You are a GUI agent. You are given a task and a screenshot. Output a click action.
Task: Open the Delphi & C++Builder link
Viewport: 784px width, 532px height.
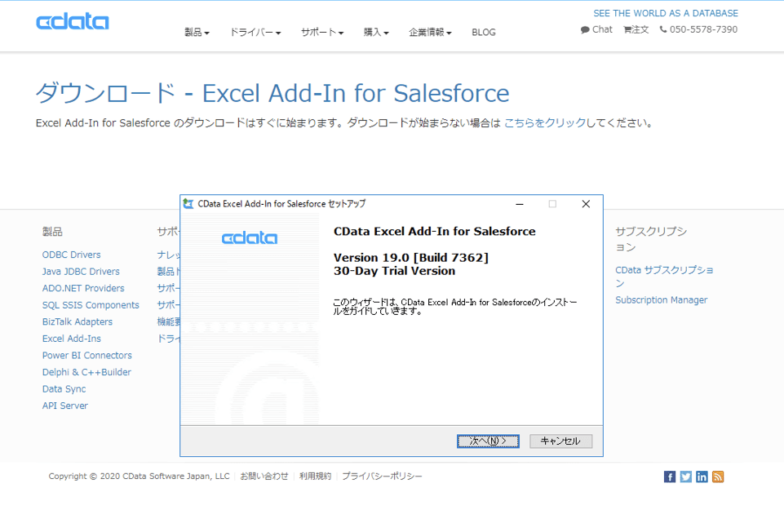(x=86, y=372)
